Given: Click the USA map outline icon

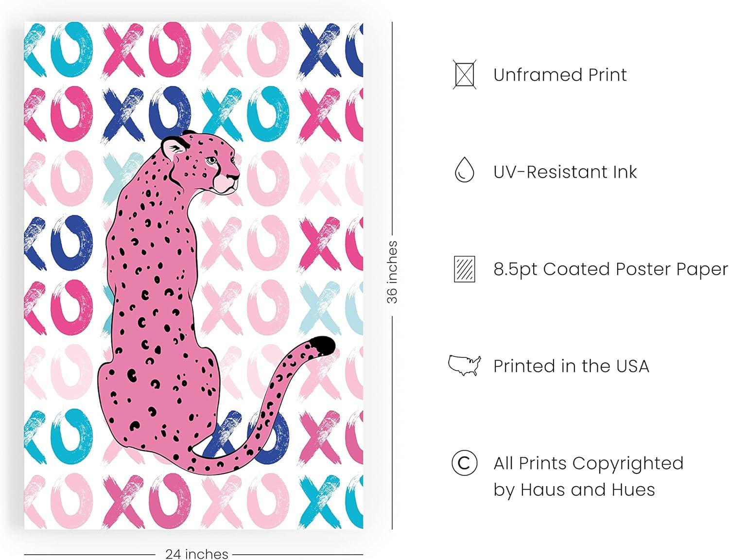Looking at the screenshot, I should (x=465, y=365).
